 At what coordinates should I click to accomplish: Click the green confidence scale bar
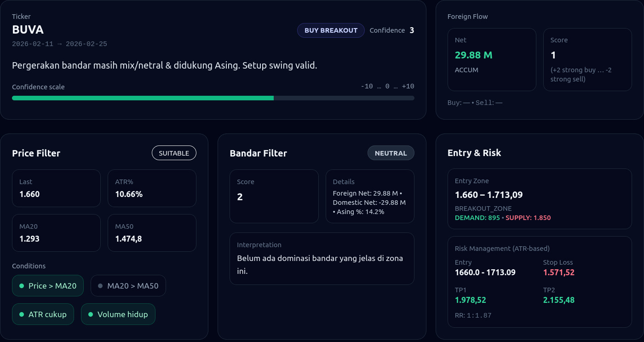pyautogui.click(x=143, y=98)
